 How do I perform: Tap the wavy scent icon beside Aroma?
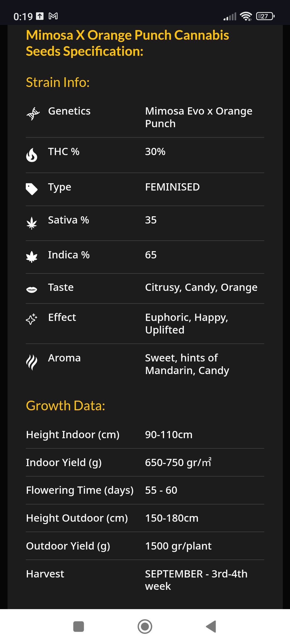click(32, 362)
